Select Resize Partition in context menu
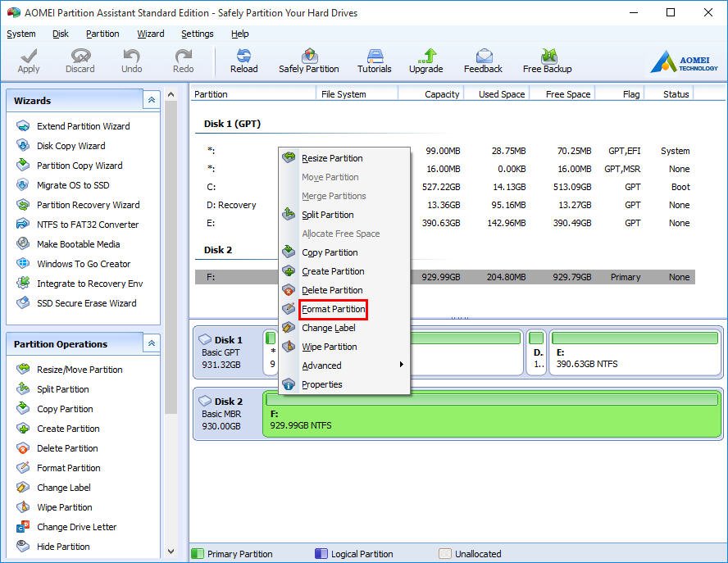 tap(344, 158)
